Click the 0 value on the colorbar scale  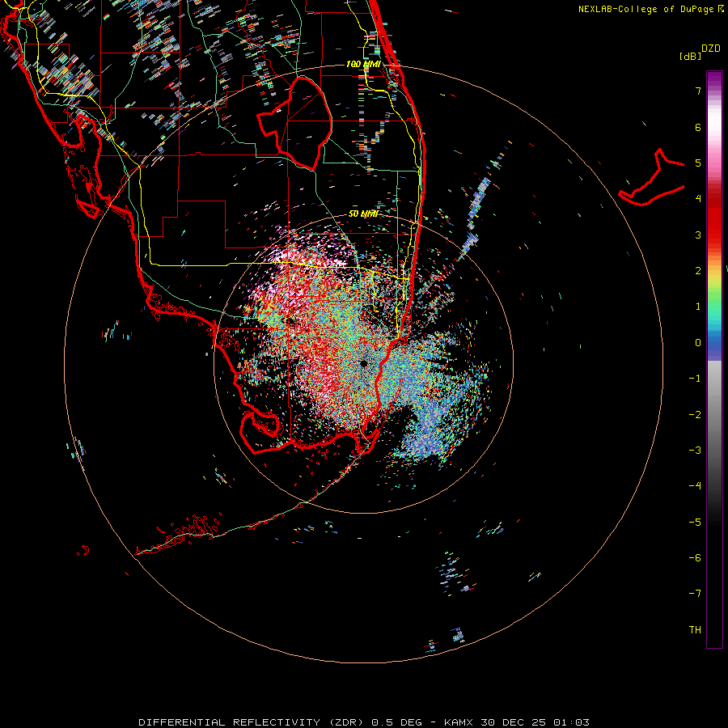(x=698, y=343)
